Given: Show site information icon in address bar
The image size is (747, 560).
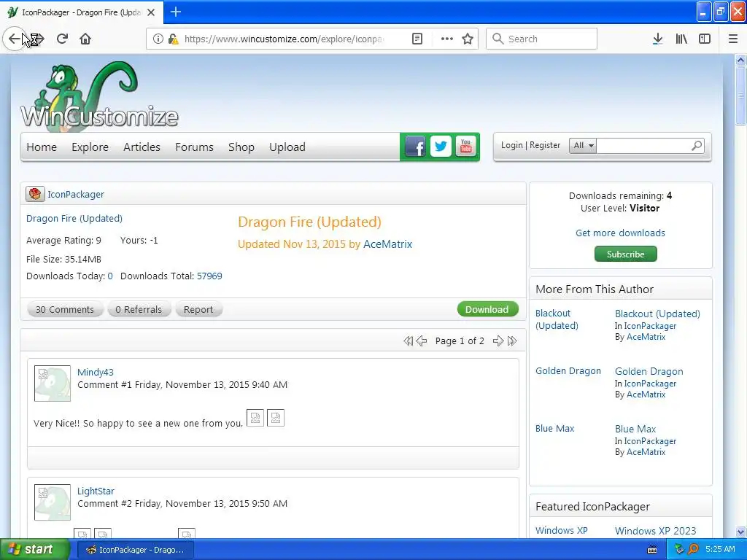Looking at the screenshot, I should (x=158, y=39).
